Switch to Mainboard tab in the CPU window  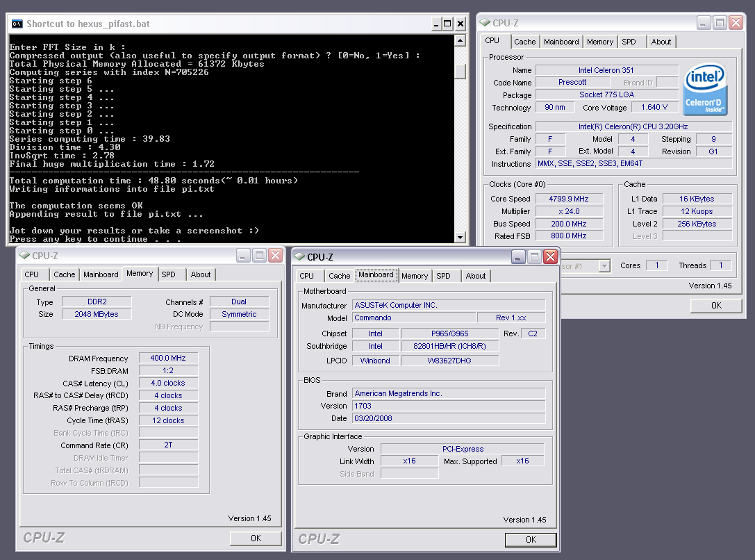point(561,42)
